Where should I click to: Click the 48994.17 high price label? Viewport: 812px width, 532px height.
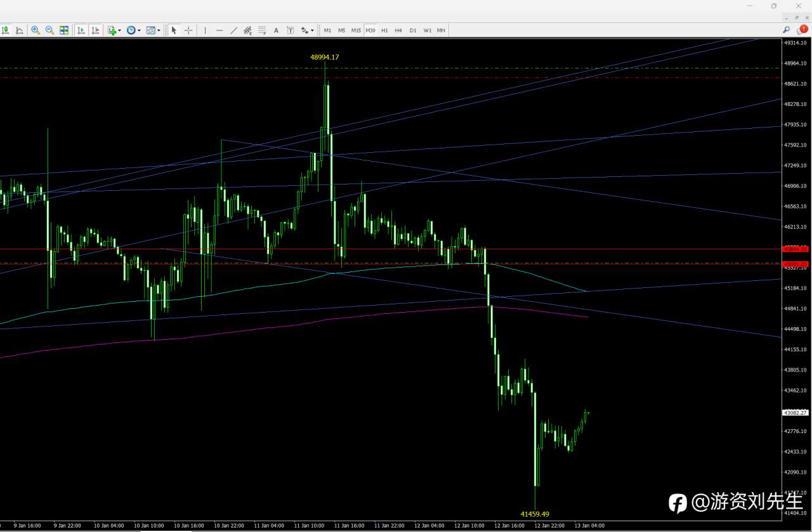coord(324,57)
